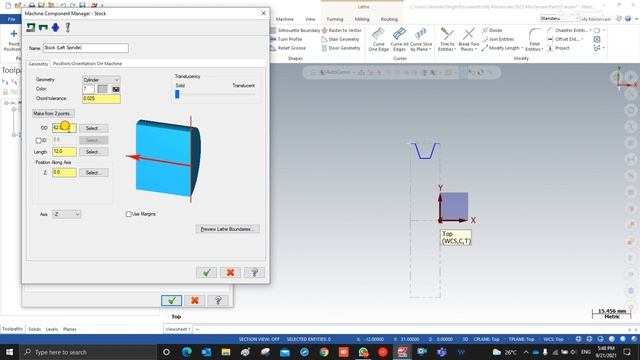This screenshot has height=360, width=640.
Task: Click Silhouette Boundary command
Action: [295, 30]
